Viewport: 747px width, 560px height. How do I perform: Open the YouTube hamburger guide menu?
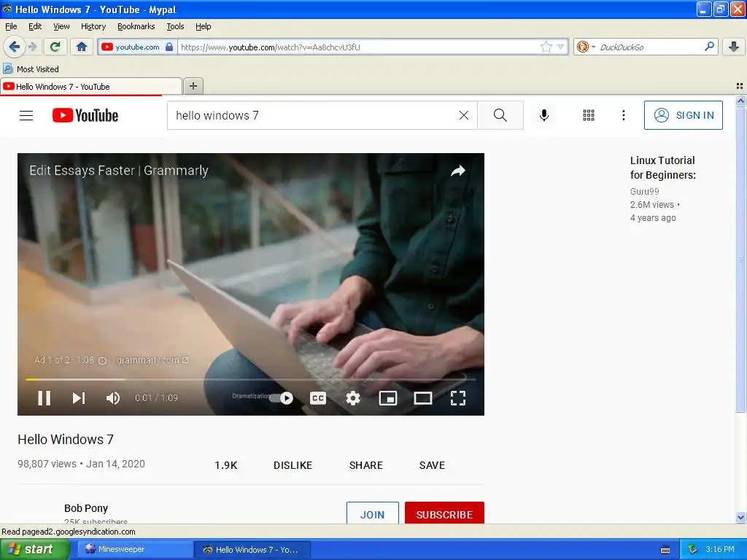point(26,115)
